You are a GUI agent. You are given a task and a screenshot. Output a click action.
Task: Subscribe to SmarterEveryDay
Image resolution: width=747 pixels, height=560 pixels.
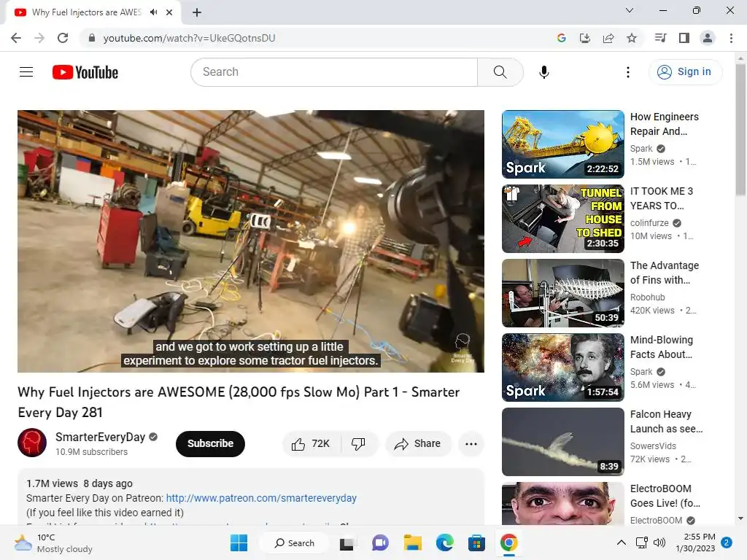[x=210, y=444]
